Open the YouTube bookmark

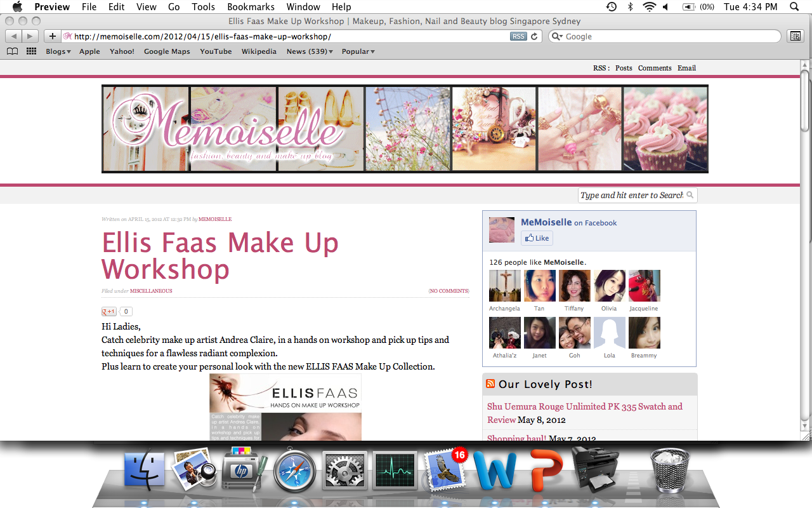[216, 51]
